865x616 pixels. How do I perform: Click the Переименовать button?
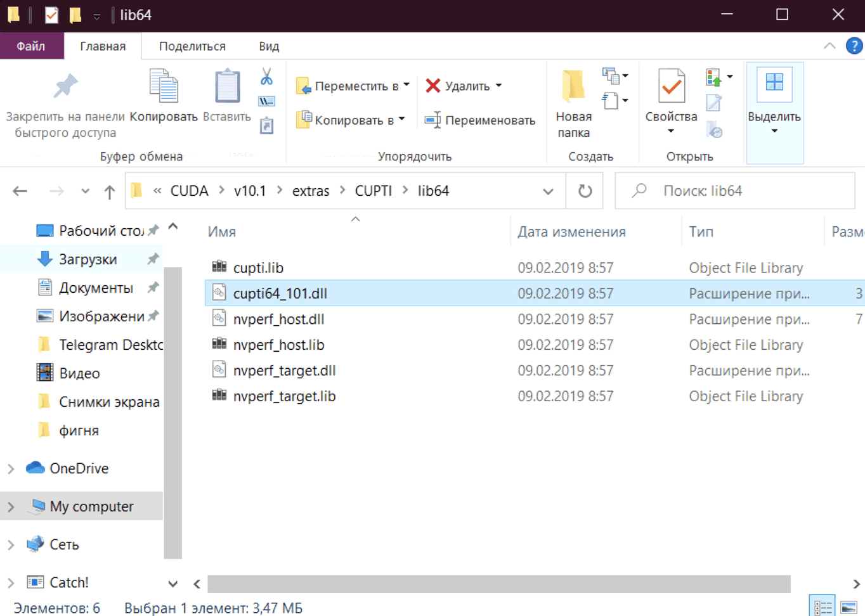click(480, 120)
